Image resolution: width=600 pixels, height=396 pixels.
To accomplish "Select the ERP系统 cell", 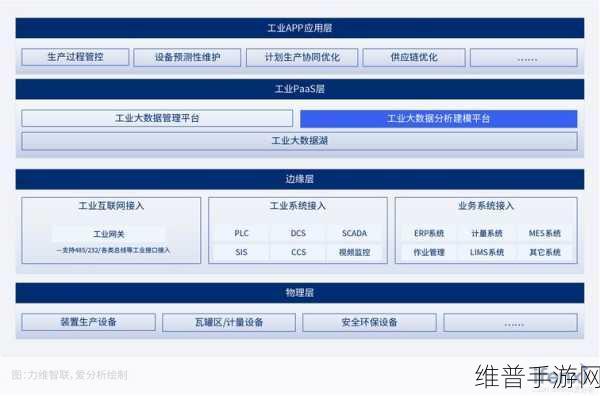I will tap(429, 233).
